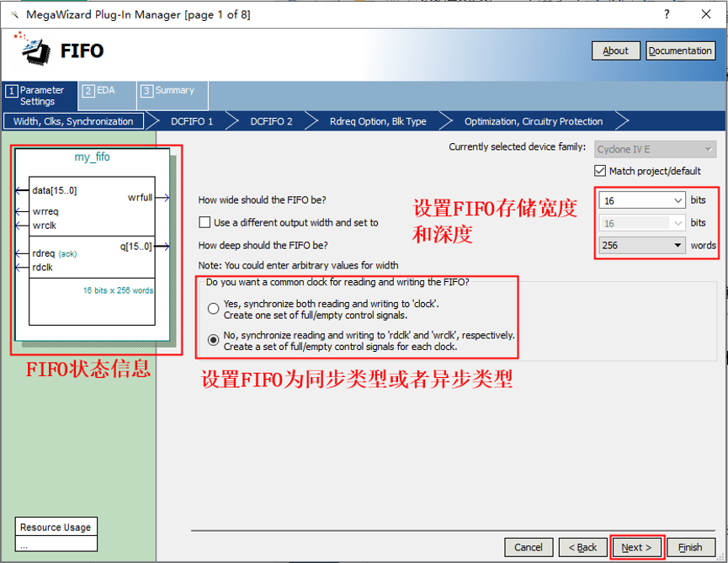Select Width, Clks, Synchronization step
This screenshot has height=563, width=728.
pyautogui.click(x=73, y=121)
